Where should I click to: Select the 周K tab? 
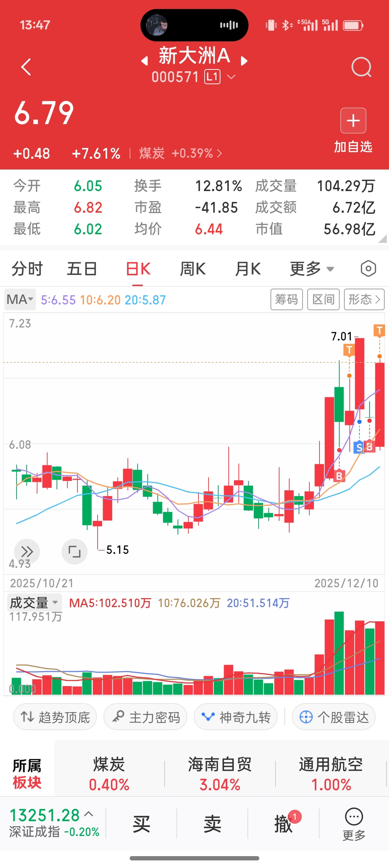[x=193, y=269]
